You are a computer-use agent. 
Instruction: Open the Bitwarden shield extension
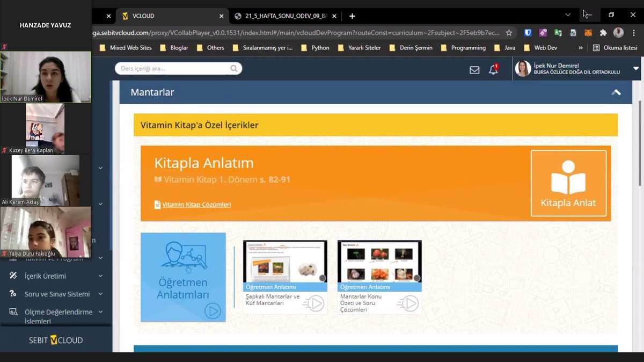pos(528,32)
